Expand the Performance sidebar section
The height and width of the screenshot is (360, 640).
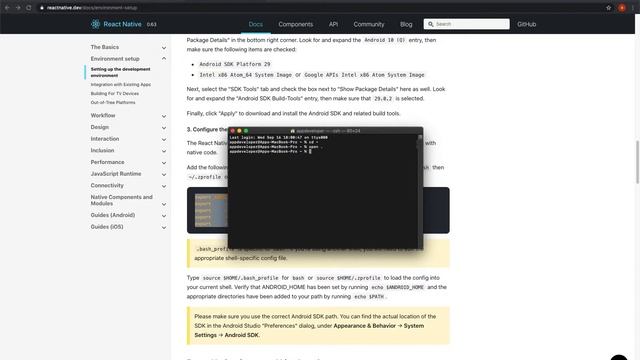(129, 162)
